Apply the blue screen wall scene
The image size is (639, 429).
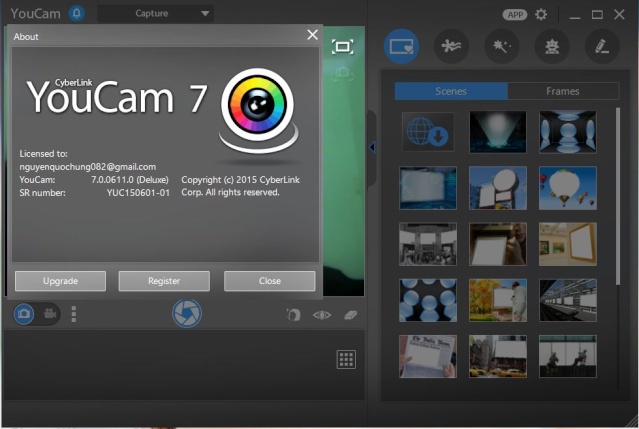tap(428, 188)
